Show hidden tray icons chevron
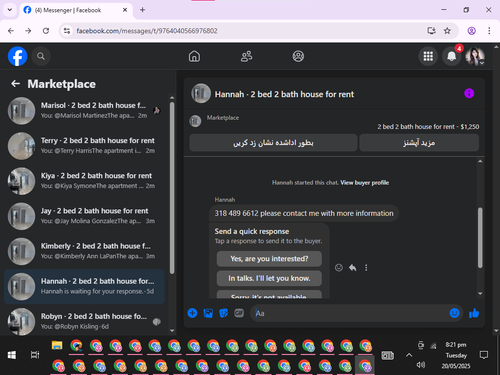 pyautogui.click(x=409, y=355)
